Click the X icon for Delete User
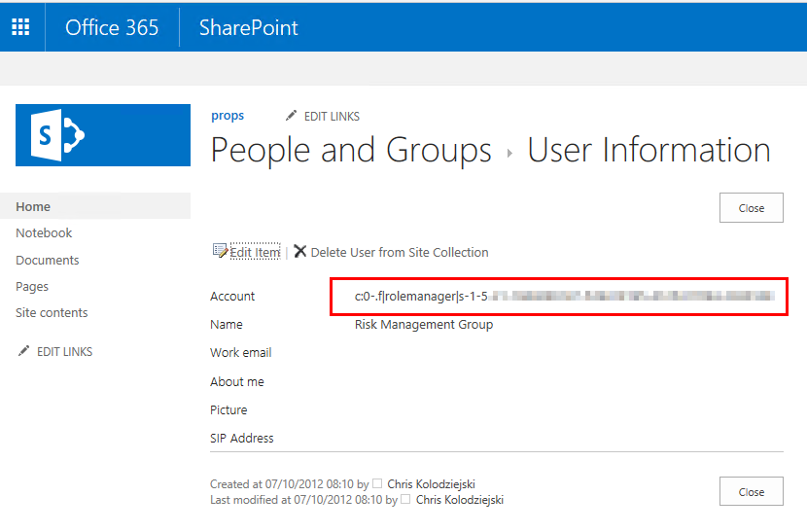This screenshot has height=532, width=807. tap(300, 251)
